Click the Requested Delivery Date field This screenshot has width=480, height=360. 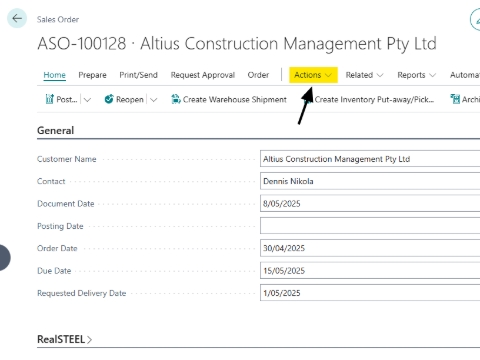pos(370,293)
